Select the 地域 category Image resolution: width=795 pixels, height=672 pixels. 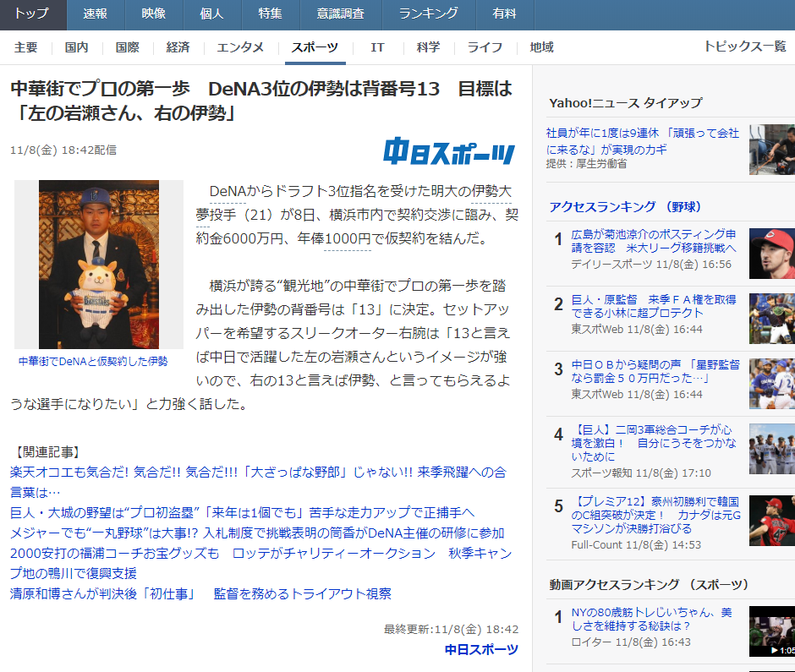pyautogui.click(x=541, y=47)
